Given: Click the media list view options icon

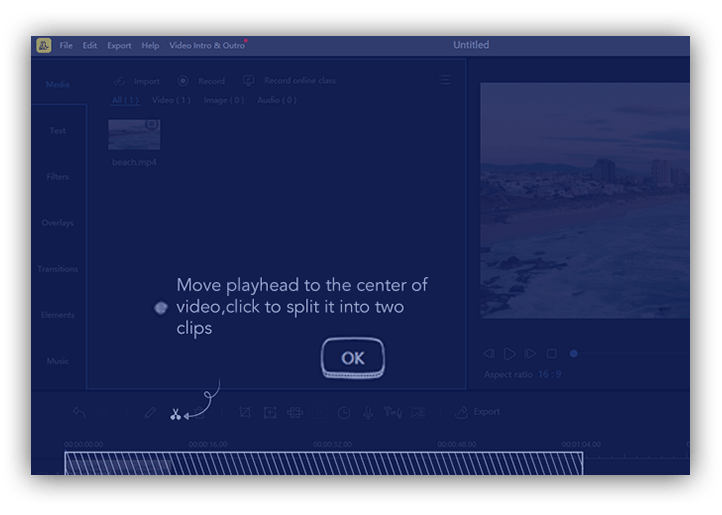Looking at the screenshot, I should 446,81.
